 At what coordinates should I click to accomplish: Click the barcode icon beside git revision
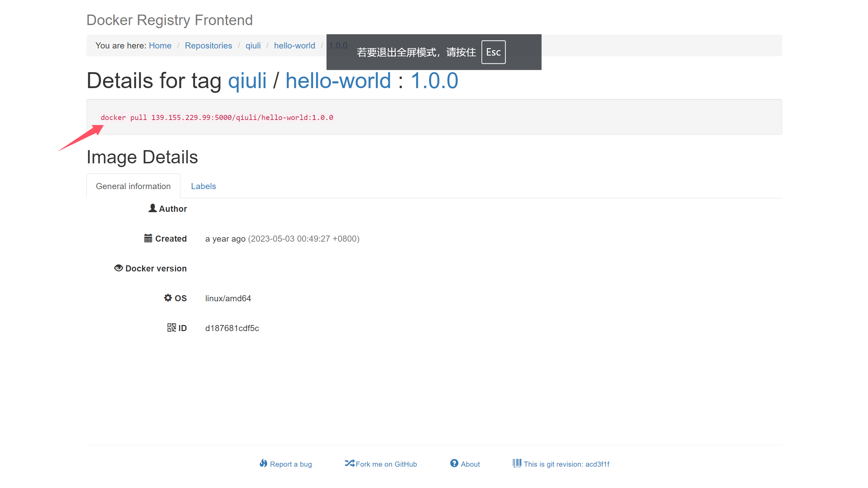(517, 463)
